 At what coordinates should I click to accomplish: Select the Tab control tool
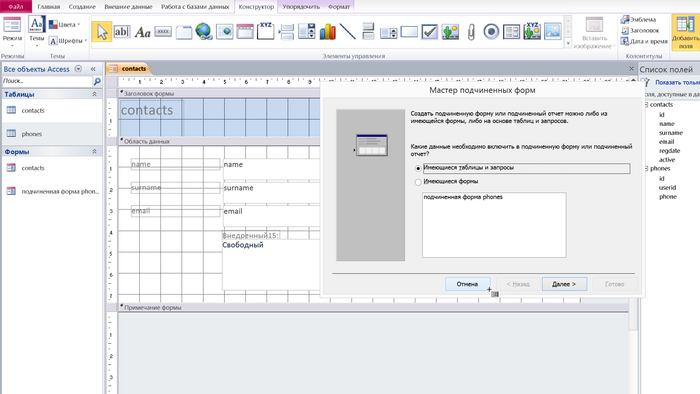coord(183,32)
